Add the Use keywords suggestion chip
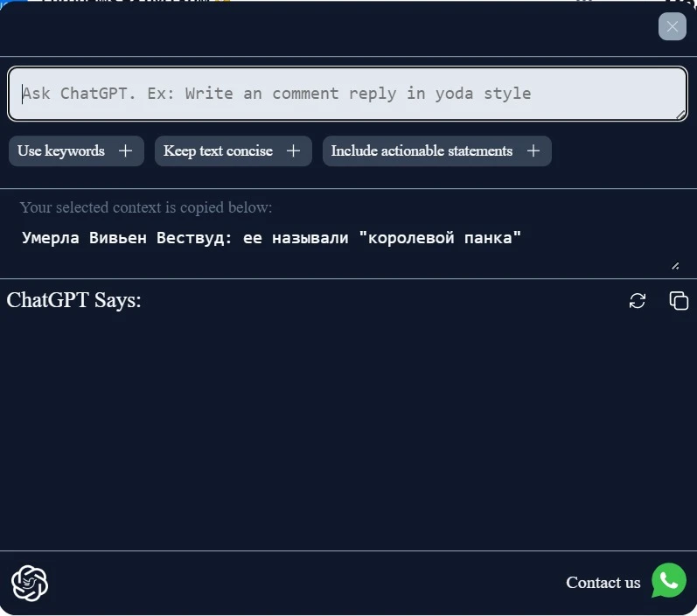 click(76, 151)
